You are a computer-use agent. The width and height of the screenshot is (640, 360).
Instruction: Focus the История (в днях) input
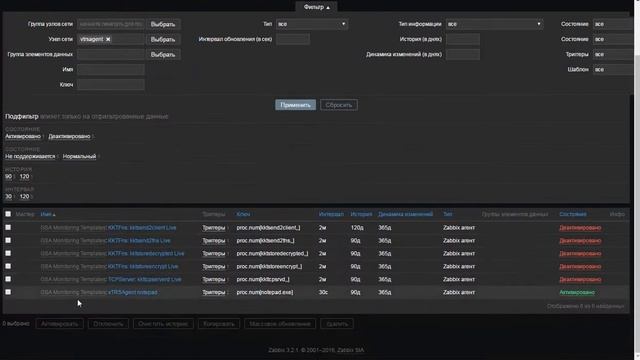(x=462, y=39)
